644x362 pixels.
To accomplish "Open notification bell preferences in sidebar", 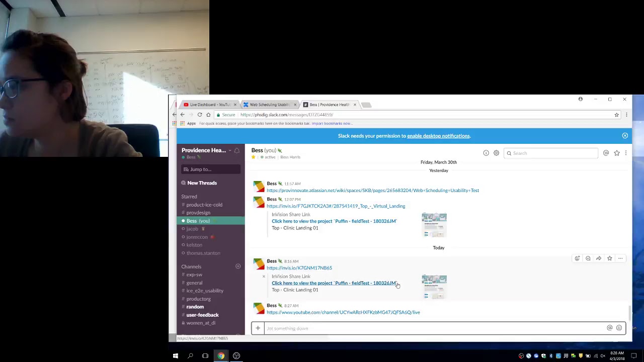I will coord(236,150).
